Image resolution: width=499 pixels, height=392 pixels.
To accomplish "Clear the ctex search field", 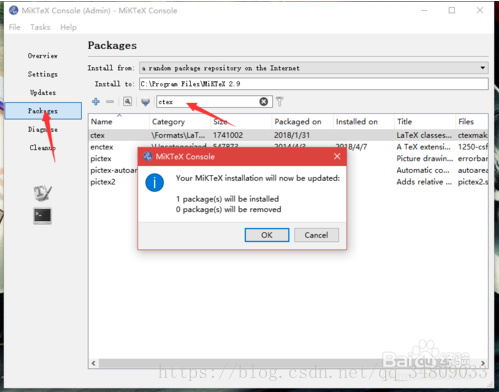I will pos(264,102).
